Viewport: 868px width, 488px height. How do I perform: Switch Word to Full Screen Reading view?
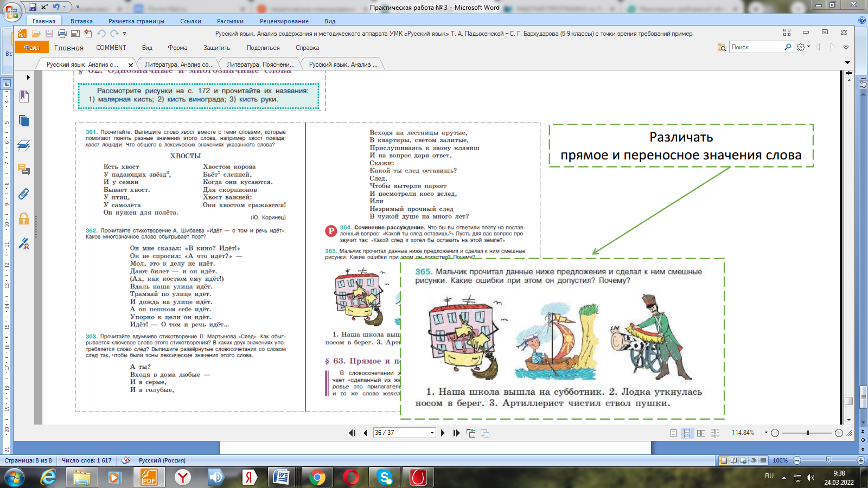(733, 460)
